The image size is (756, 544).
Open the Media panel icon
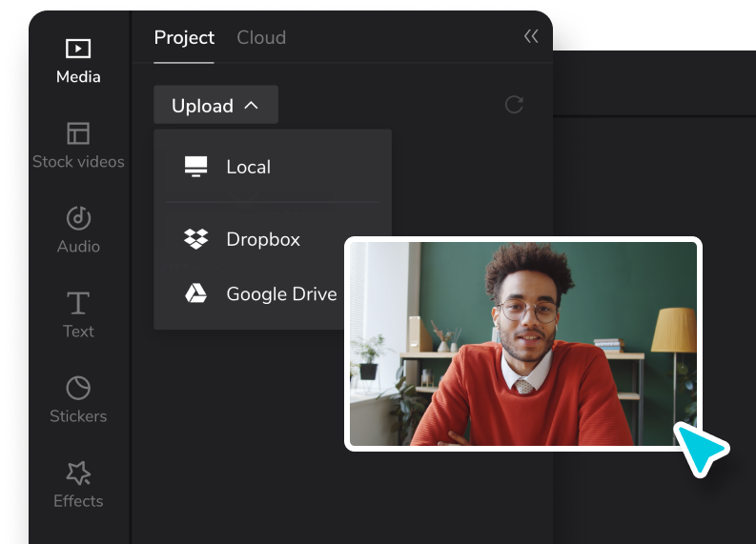(78, 49)
